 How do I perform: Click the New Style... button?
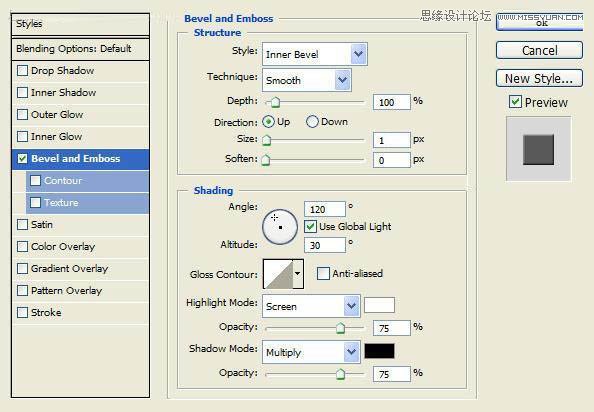(x=539, y=78)
